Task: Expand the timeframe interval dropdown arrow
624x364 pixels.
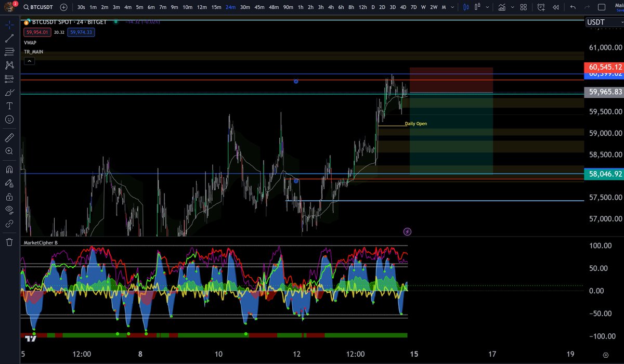Action: coord(451,7)
